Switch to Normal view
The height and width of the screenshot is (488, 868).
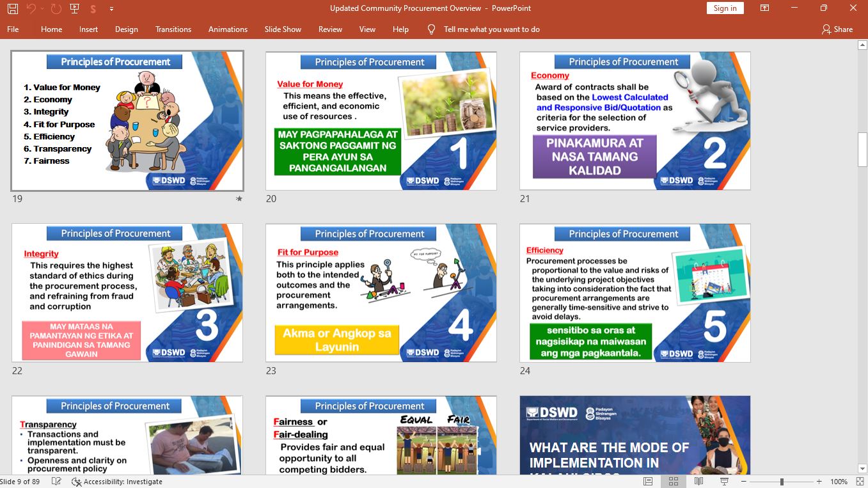[648, 482]
